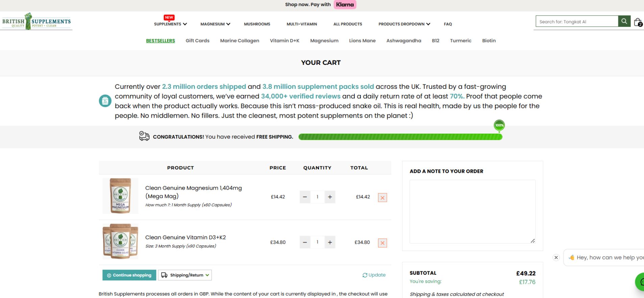The width and height of the screenshot is (644, 298).
Task: Go to Turmeric
Action: (461, 40)
